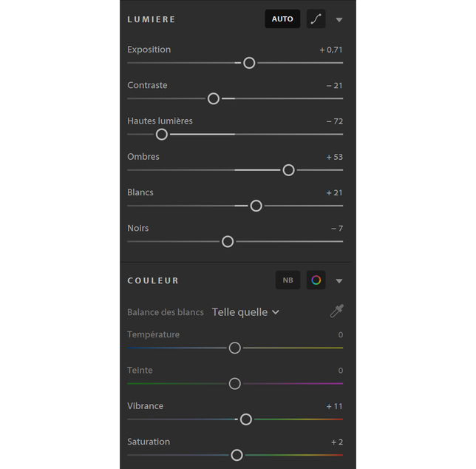Click the Exposition slider handle

pyautogui.click(x=249, y=63)
